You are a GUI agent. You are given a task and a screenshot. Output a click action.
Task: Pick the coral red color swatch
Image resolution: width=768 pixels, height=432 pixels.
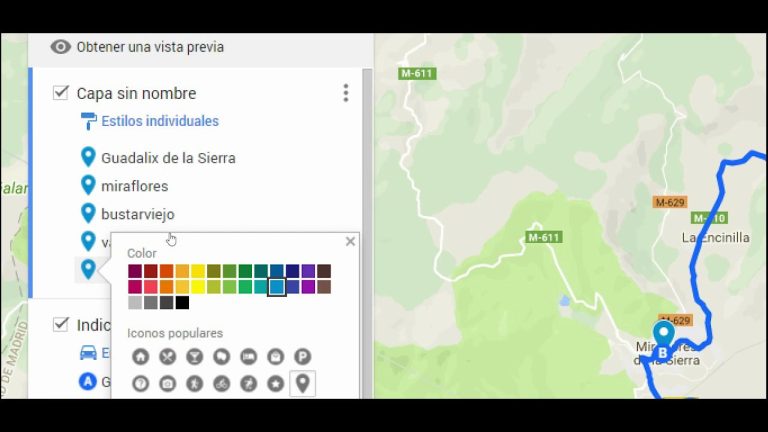coord(151,287)
